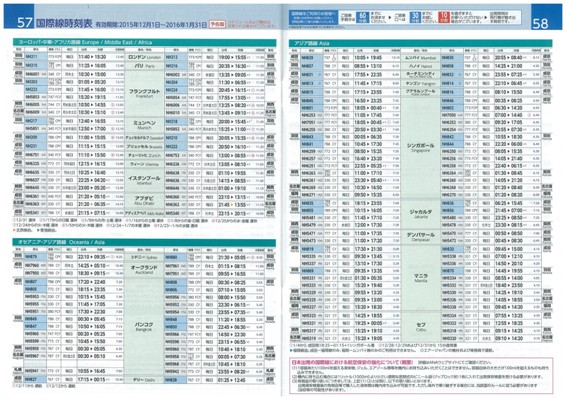This screenshot has width=566, height=400.
Task: Click Delhi departure time 17:15 ▸ 00:15
Action: tap(92, 380)
